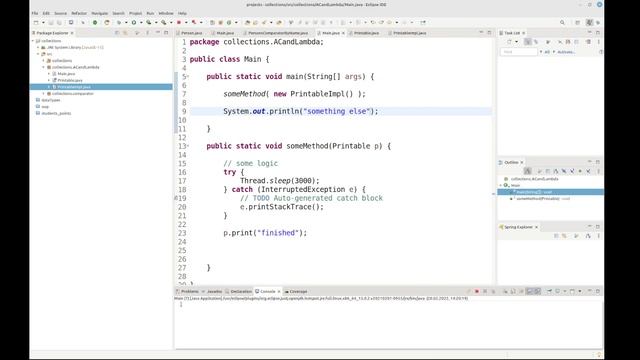
Task: Terminate the running program in Console
Action: pos(477,291)
